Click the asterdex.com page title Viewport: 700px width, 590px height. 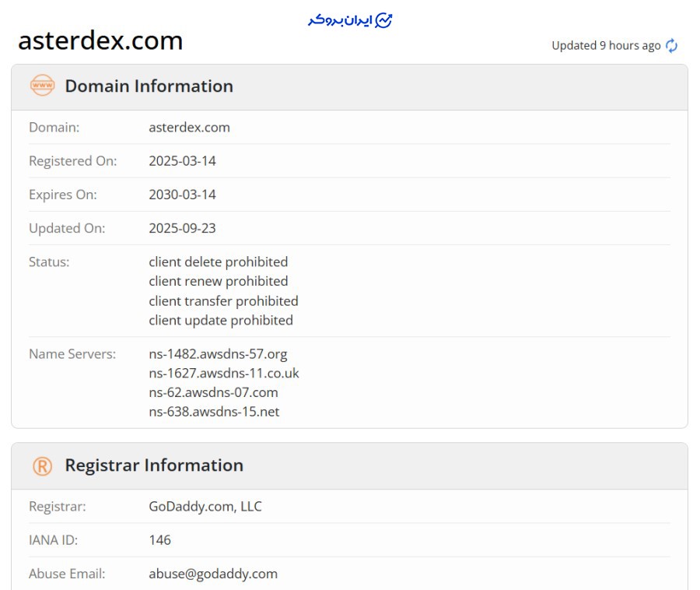(x=100, y=40)
